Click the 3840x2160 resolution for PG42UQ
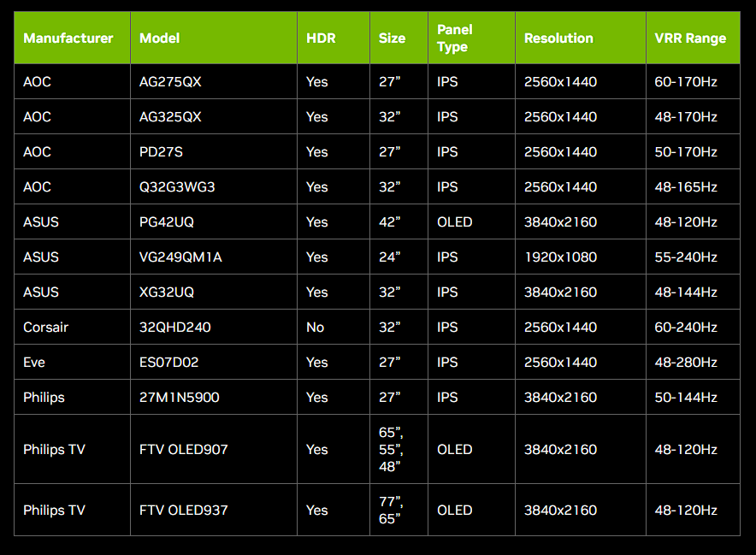Image resolution: width=756 pixels, height=555 pixels. tap(581, 221)
